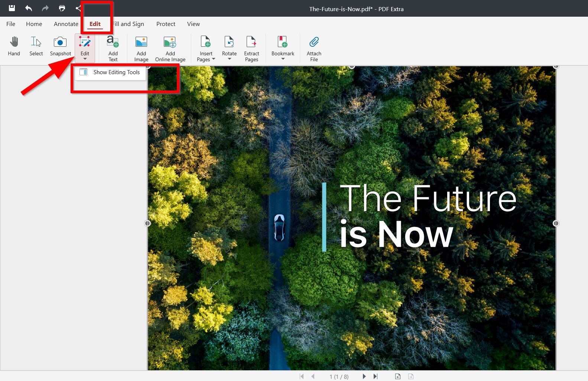Click the Edit tool icon in the ribbon

(x=85, y=42)
